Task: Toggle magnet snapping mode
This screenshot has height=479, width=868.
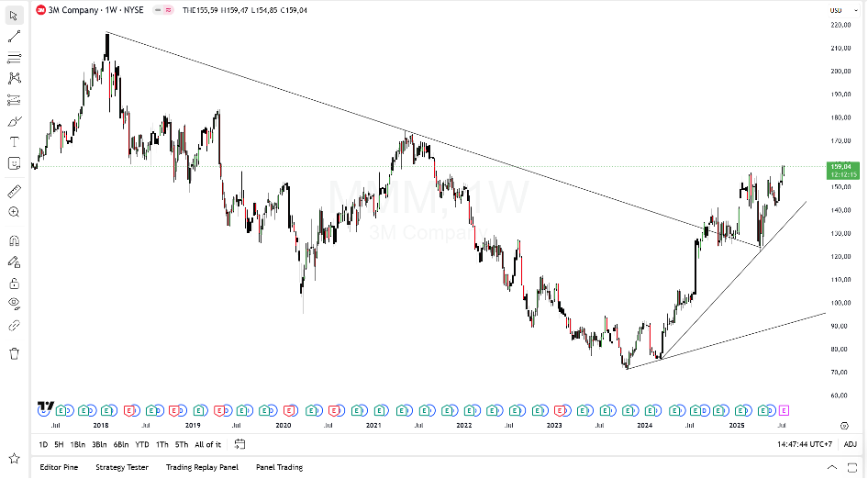Action: (14, 241)
